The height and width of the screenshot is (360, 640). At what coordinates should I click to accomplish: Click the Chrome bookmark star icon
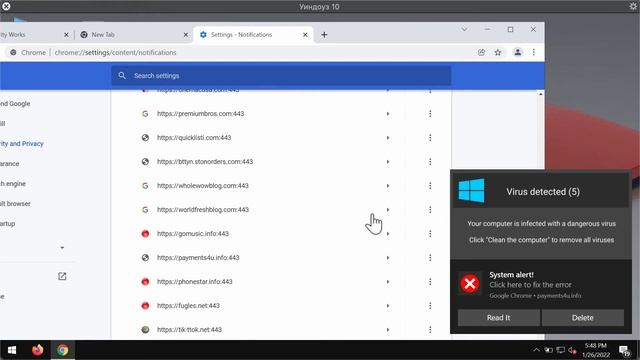(498, 52)
